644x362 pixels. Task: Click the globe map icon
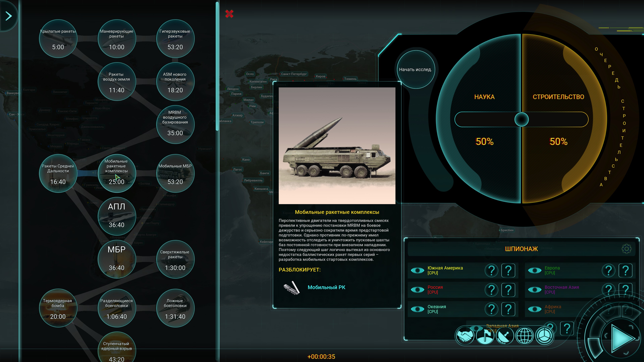pyautogui.click(x=524, y=336)
